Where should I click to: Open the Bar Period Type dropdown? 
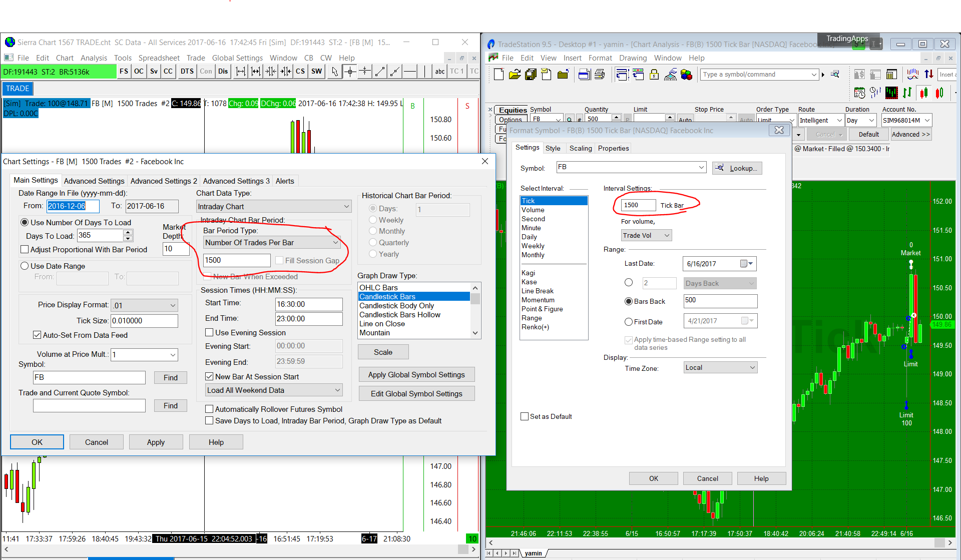pos(272,242)
